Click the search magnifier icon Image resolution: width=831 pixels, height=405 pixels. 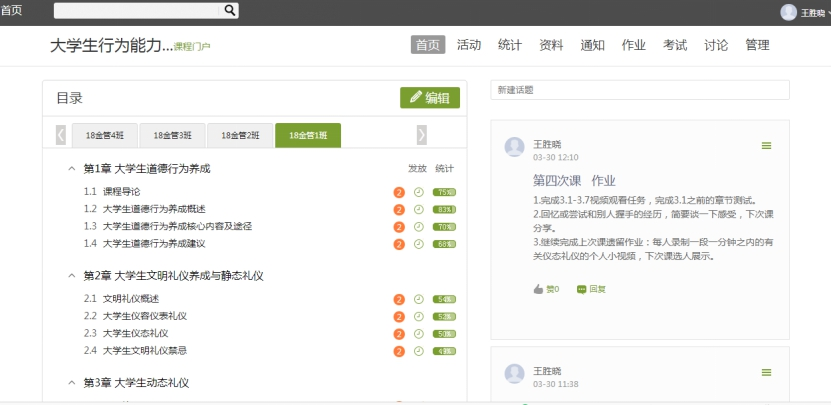tap(229, 10)
